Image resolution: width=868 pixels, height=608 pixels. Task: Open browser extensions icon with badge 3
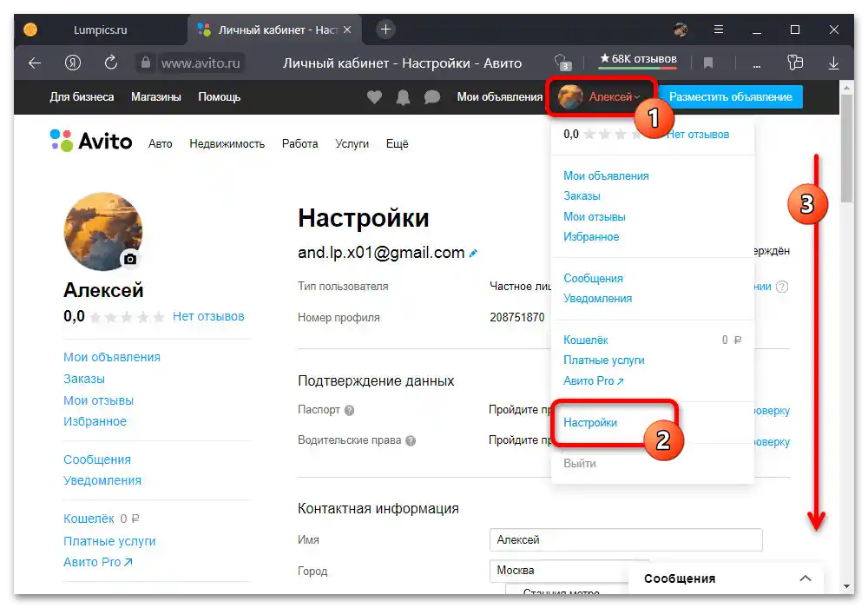562,62
